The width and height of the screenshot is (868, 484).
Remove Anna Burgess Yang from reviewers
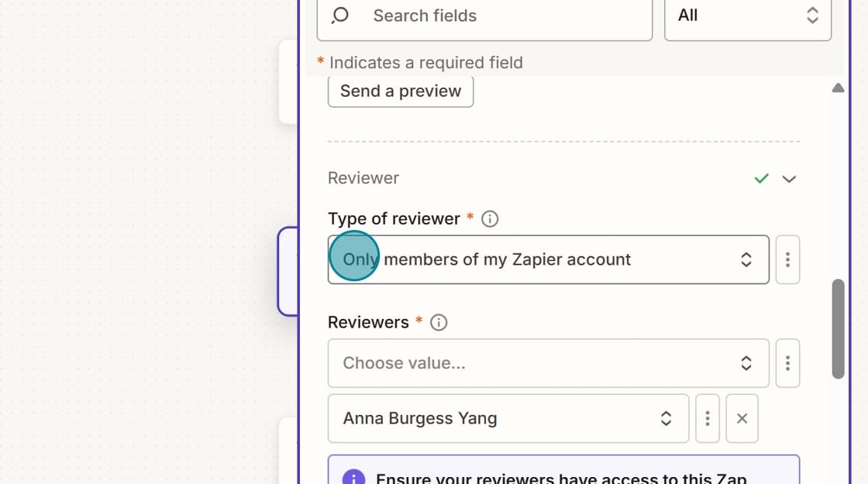[741, 418]
